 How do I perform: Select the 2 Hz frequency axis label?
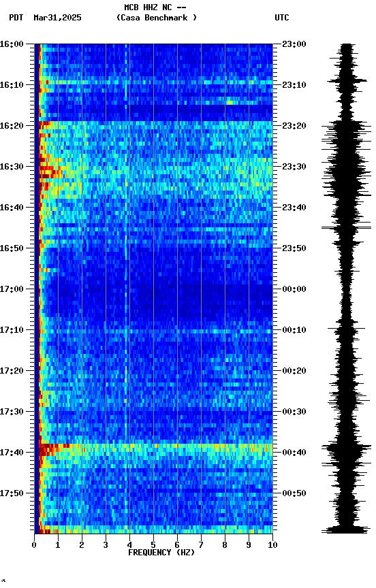pos(82,545)
